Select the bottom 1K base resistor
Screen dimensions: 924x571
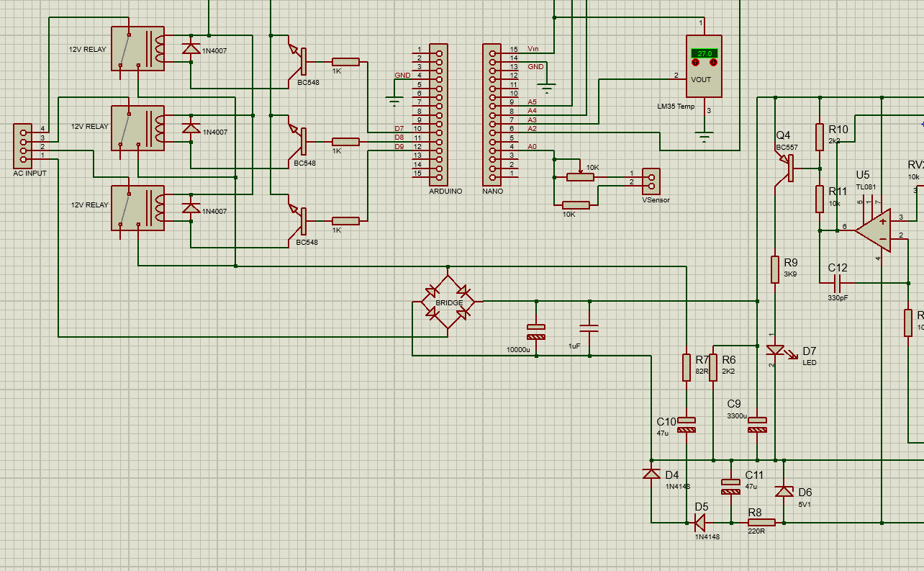pyautogui.click(x=345, y=221)
